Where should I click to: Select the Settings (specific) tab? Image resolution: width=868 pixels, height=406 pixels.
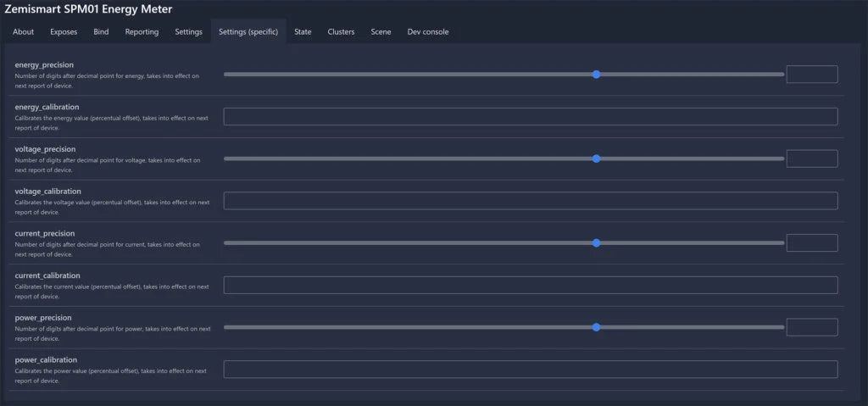point(248,32)
